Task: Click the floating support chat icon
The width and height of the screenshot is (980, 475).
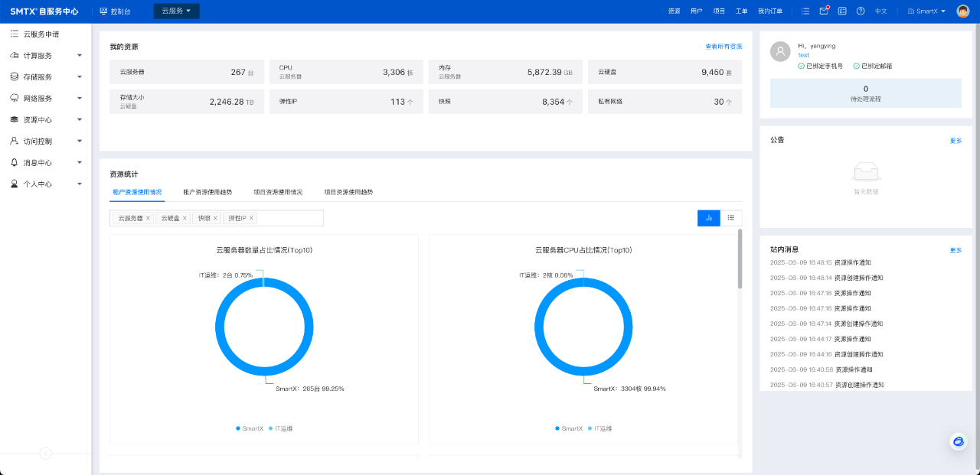Action: tap(958, 441)
